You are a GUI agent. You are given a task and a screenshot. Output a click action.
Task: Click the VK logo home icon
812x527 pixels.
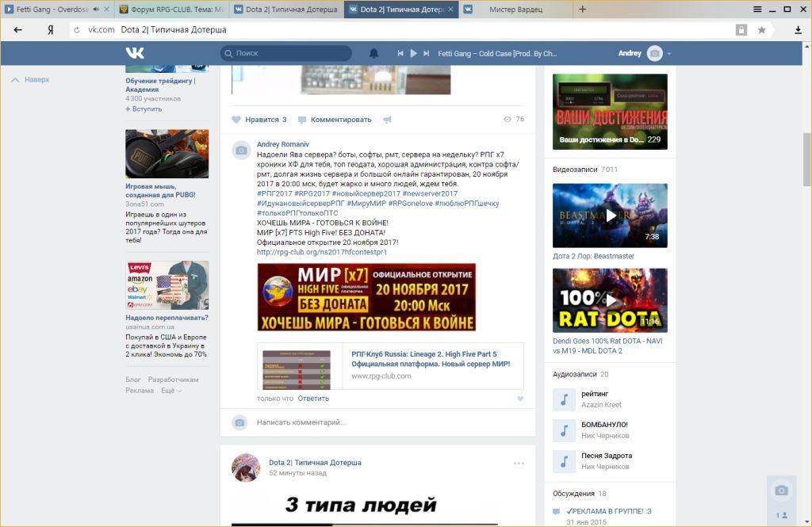(x=134, y=53)
